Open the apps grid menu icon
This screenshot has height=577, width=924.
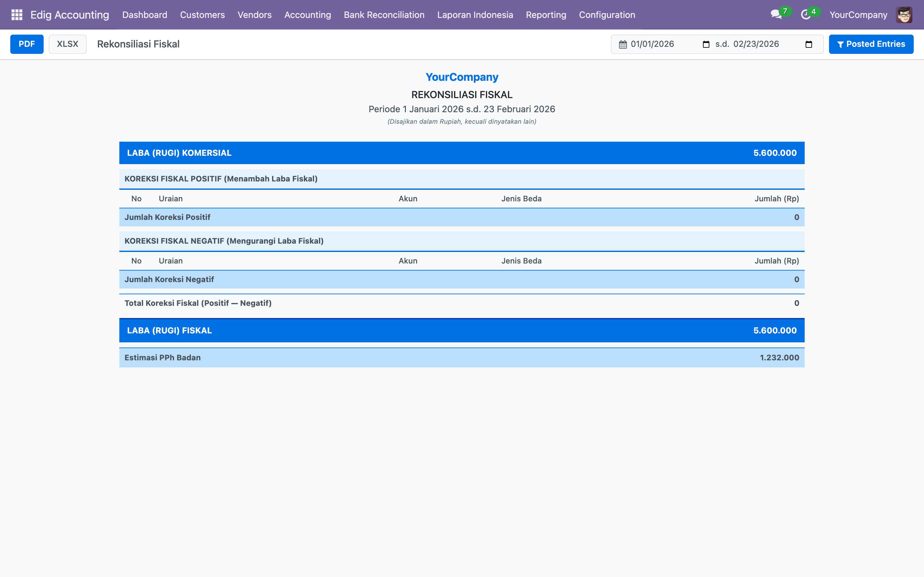click(17, 15)
